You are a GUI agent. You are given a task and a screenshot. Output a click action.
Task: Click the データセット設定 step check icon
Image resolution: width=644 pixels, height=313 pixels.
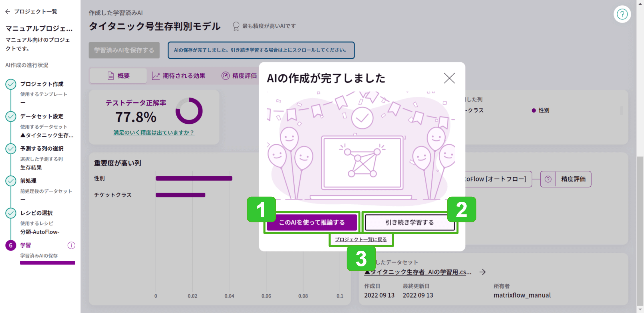[x=11, y=117]
